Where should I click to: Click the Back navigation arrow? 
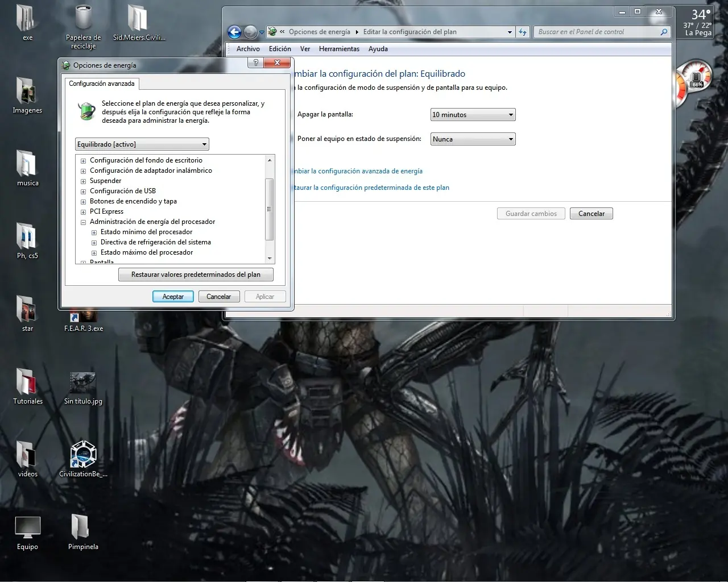(234, 32)
